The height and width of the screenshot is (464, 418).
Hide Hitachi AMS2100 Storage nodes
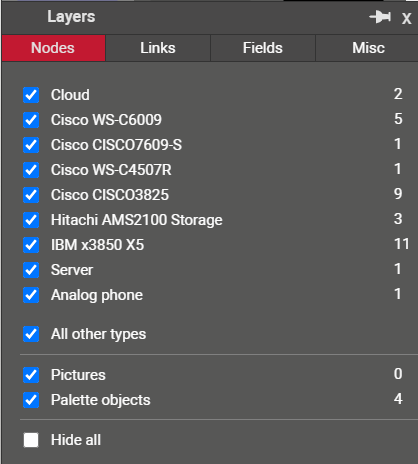31,220
